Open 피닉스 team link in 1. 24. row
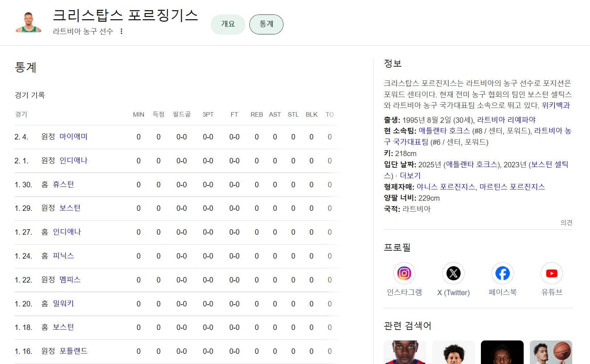590x364 pixels. pos(63,256)
